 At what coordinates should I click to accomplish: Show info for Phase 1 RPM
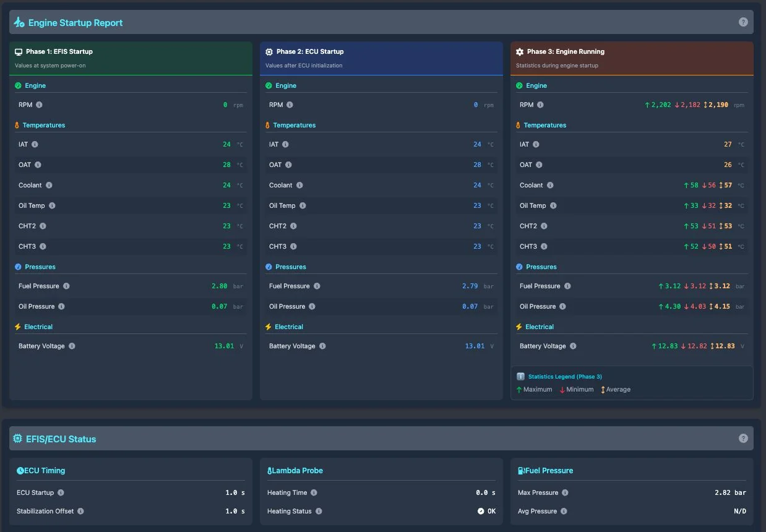pyautogui.click(x=40, y=105)
